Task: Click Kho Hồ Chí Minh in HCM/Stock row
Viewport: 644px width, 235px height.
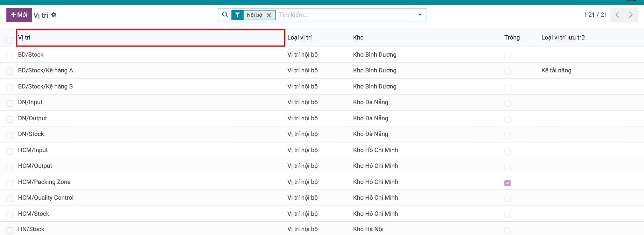Action: coord(376,214)
